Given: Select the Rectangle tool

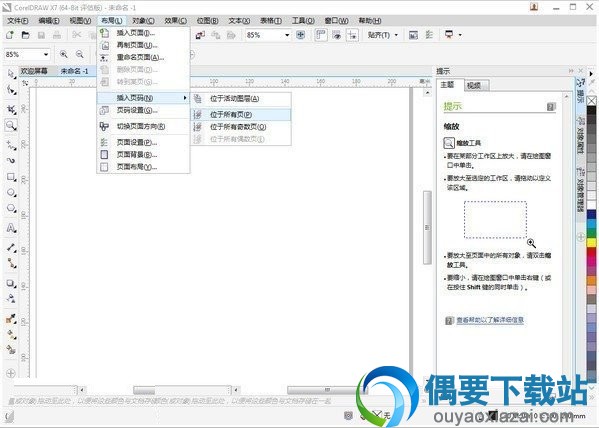Looking at the screenshot, I should pos(11,177).
